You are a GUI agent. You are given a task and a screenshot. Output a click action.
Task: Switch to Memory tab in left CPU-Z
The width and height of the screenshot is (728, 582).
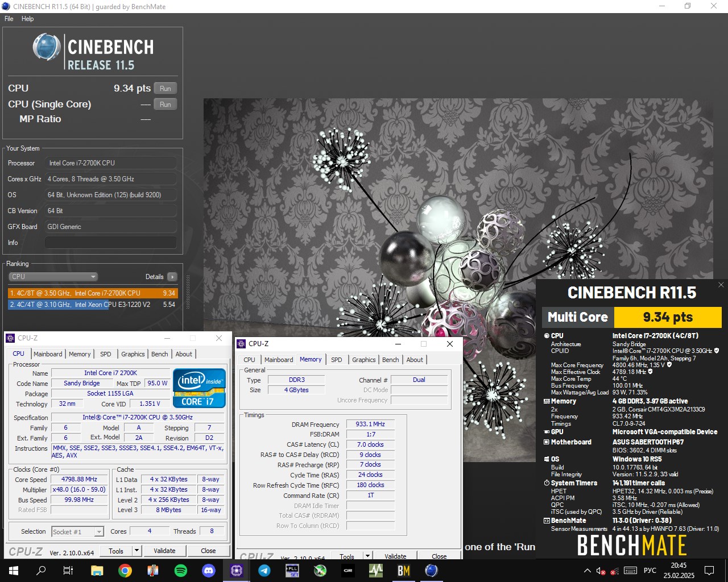(80, 354)
